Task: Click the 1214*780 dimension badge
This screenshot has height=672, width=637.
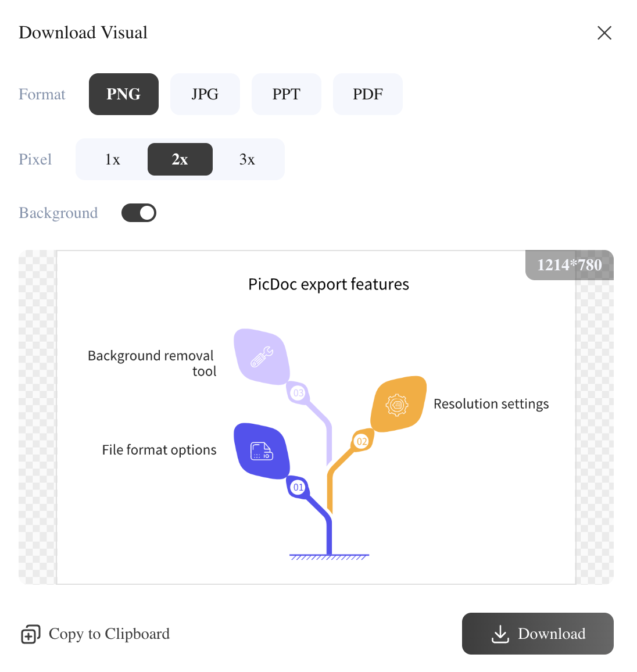Action: coord(570,265)
